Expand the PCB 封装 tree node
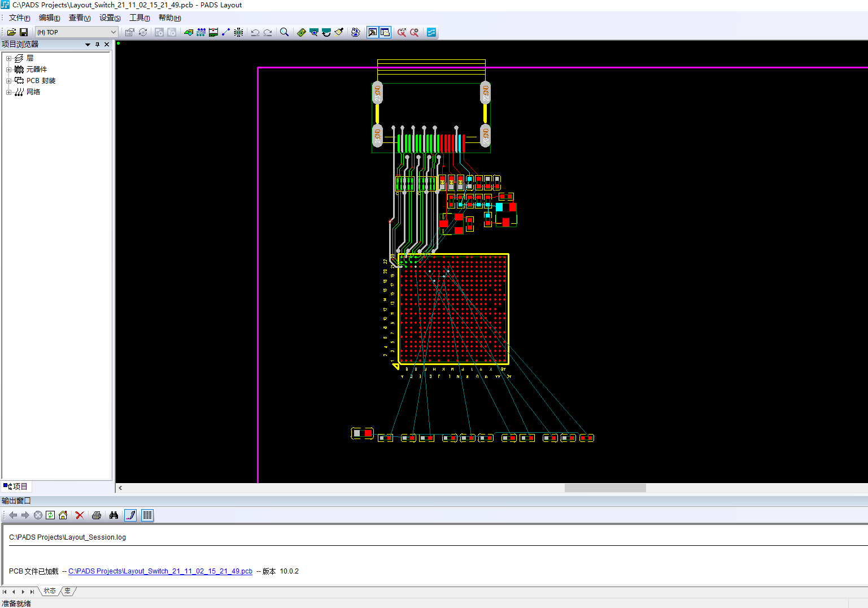Viewport: 868px width, 608px height. pyautogui.click(x=8, y=81)
